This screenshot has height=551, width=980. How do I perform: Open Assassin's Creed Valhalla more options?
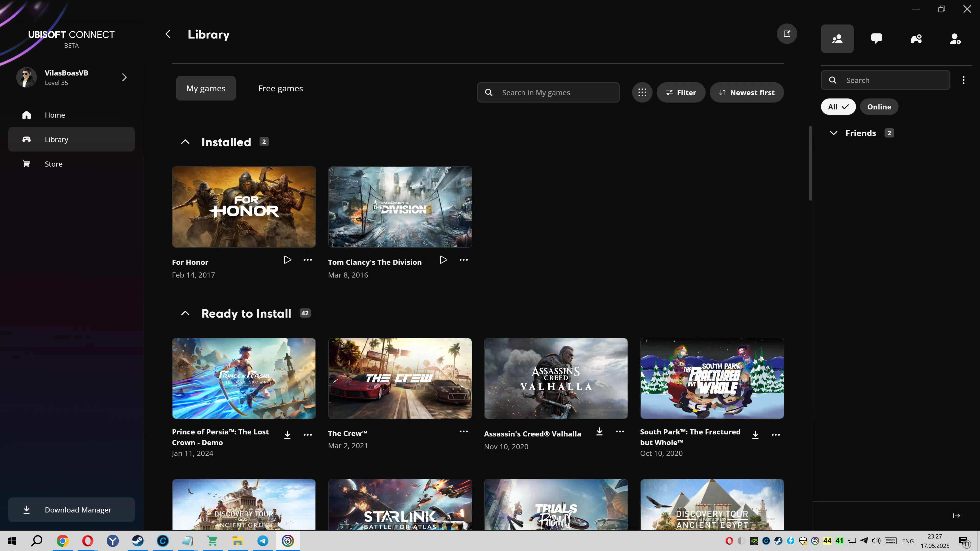tap(620, 432)
